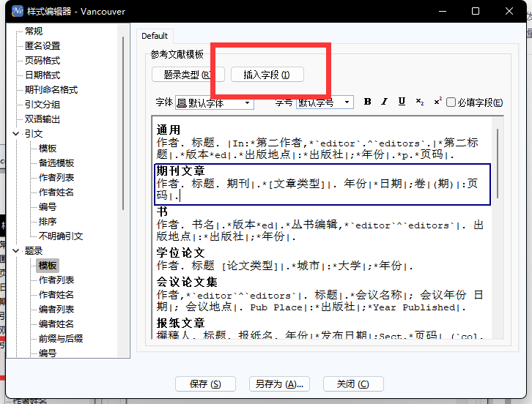Save the style with 保存 button
The width and height of the screenshot is (532, 404).
pyautogui.click(x=205, y=384)
